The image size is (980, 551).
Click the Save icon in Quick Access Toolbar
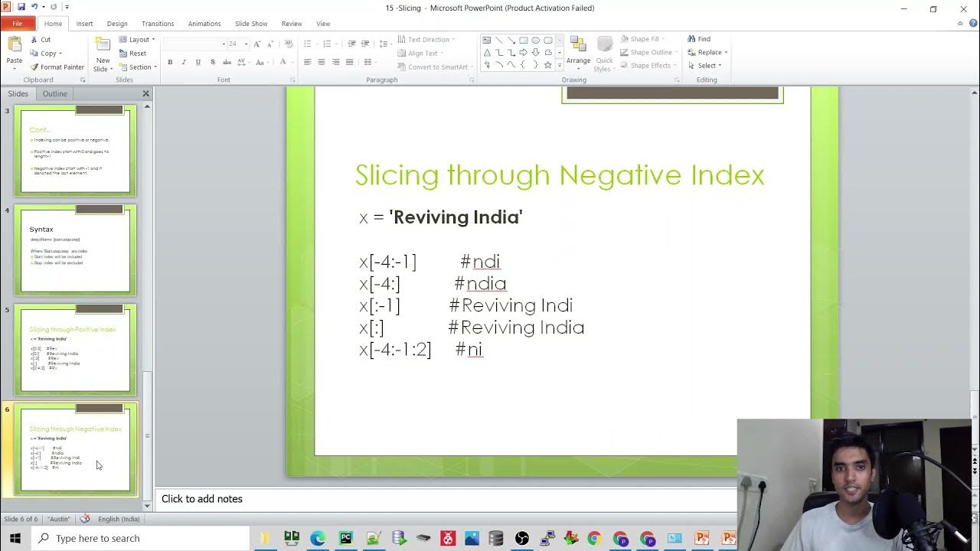point(21,7)
